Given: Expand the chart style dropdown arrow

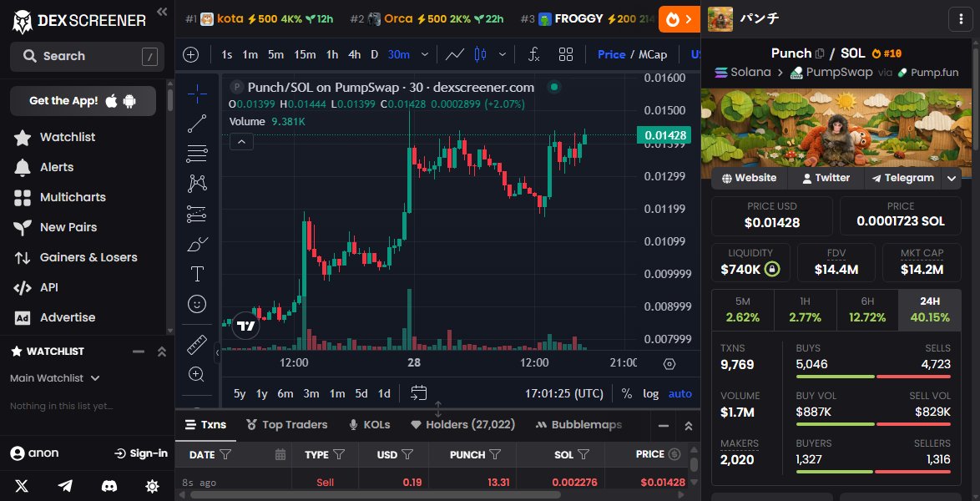Looking at the screenshot, I should tap(502, 54).
